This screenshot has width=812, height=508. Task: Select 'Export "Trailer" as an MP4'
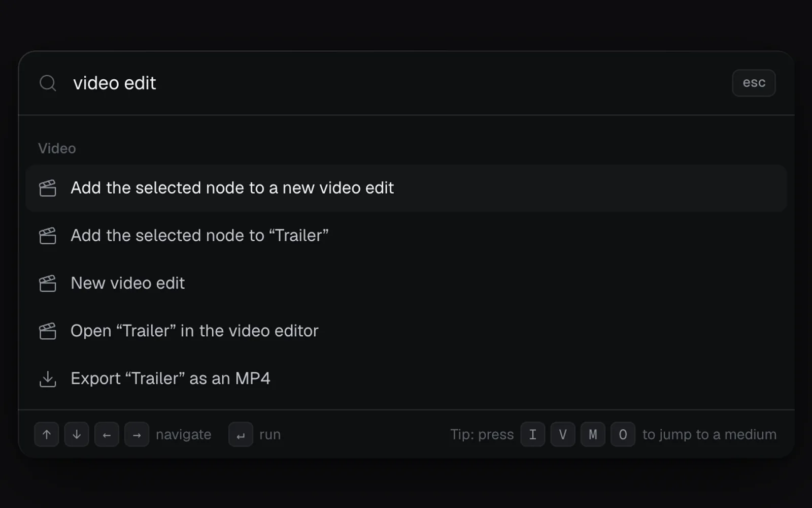406,378
